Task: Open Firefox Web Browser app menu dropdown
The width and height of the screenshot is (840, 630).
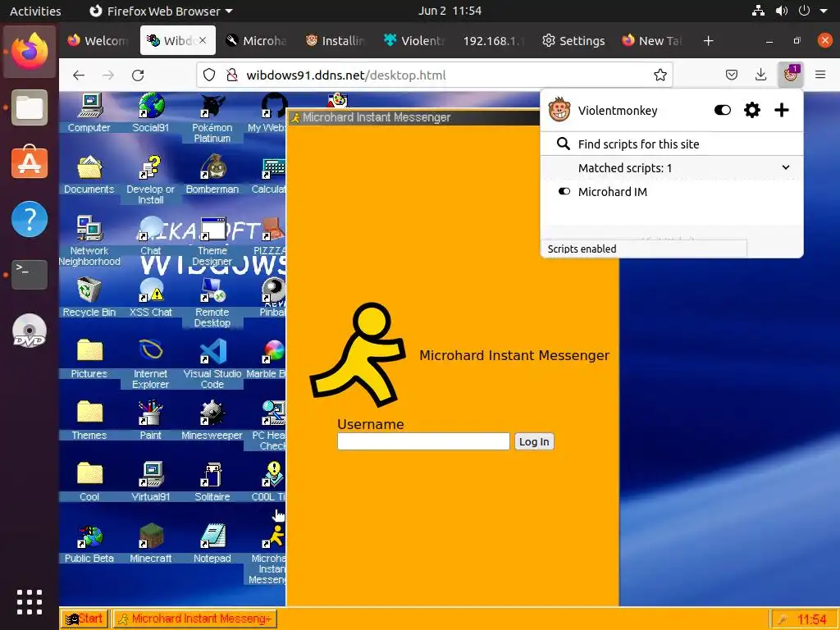Action: point(161,11)
